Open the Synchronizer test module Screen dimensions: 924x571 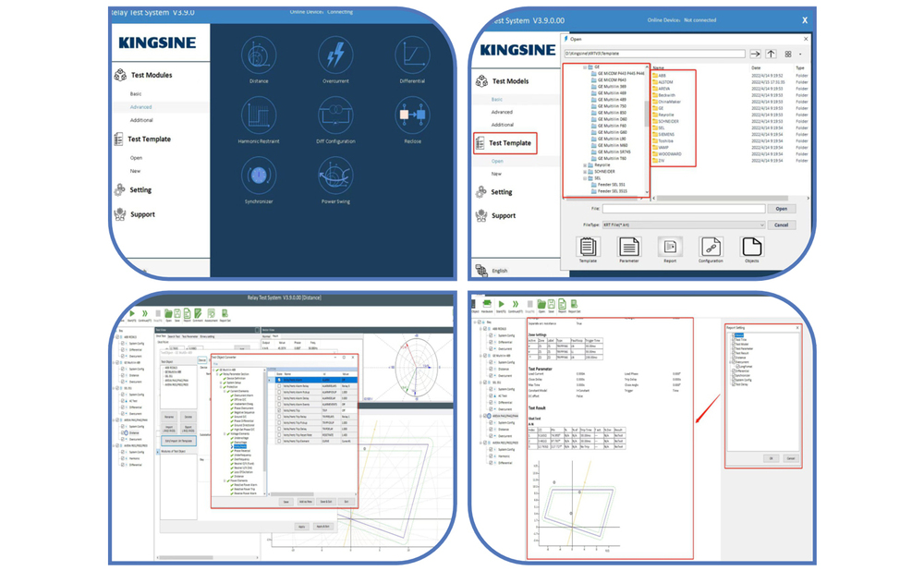coord(259,176)
